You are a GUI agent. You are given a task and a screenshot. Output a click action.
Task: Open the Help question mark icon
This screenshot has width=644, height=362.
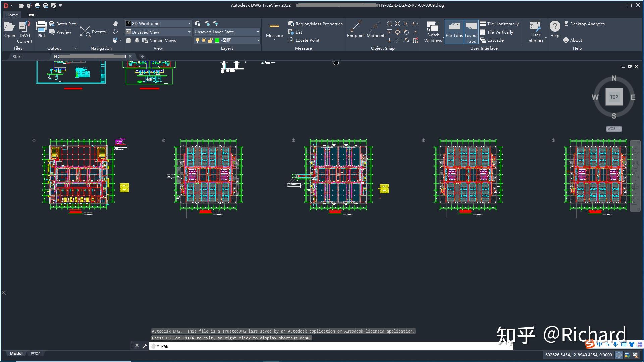[x=555, y=29]
